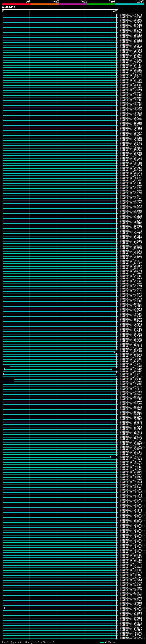The image size is (146, 644).
Task: Choose hit UniRef100_B9ZZX1
Action: pos(131,397)
